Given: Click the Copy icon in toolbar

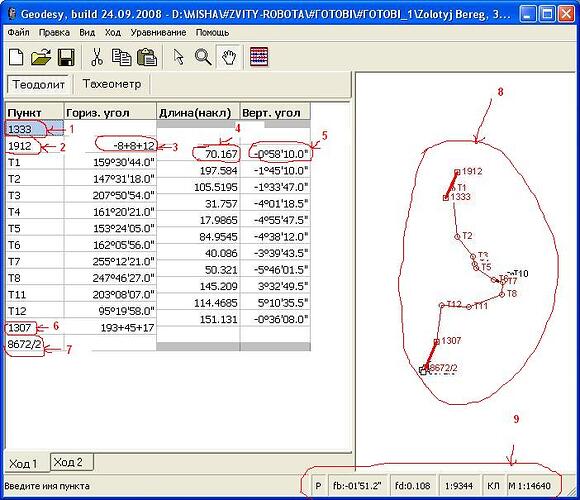Looking at the screenshot, I should (122, 57).
